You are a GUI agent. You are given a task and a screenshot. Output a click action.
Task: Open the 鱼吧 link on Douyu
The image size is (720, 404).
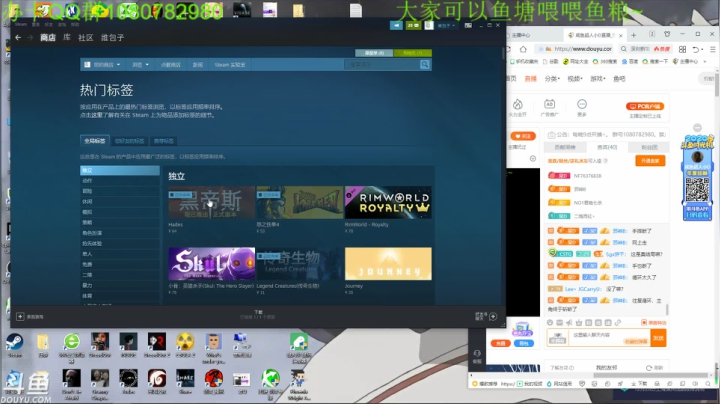619,79
